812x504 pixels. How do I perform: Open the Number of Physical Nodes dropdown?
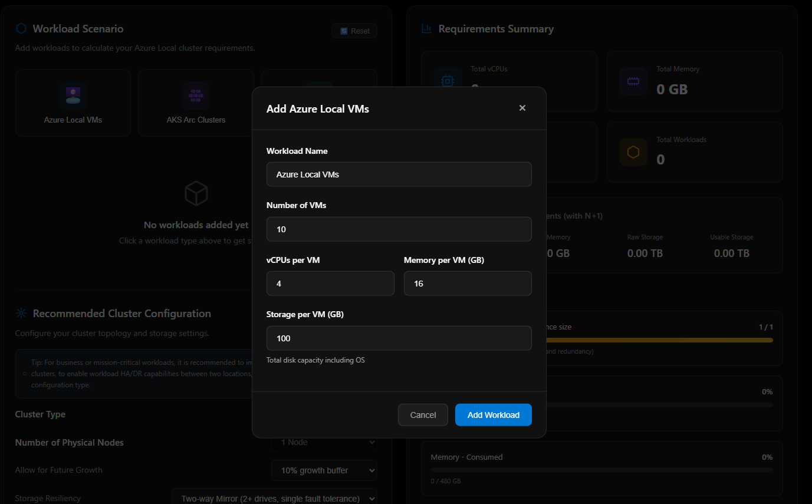(324, 442)
